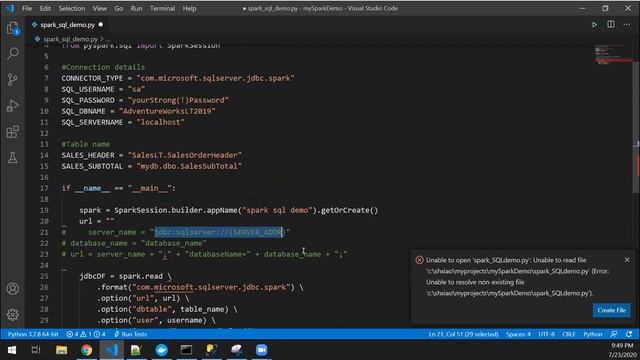Open the Selection menu
This screenshot has height=360, width=640.
coord(72,8)
